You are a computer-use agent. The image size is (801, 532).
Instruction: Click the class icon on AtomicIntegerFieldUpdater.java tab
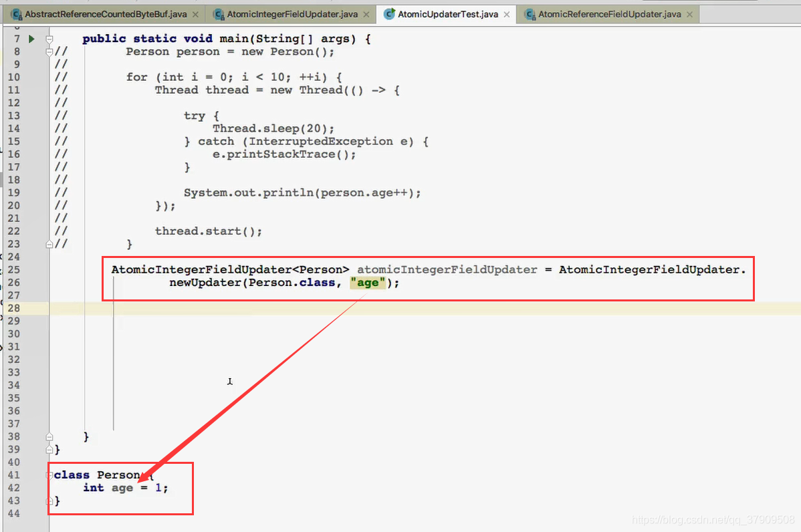coord(218,12)
